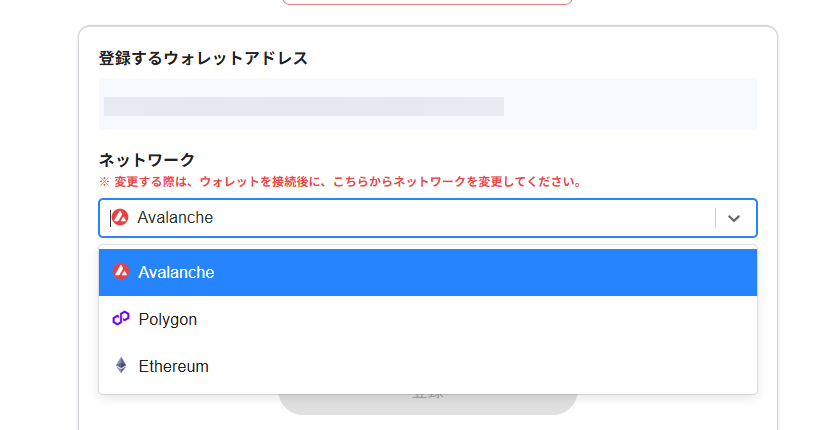Pick Ethereum from the network list
This screenshot has height=430, width=840.
click(174, 366)
